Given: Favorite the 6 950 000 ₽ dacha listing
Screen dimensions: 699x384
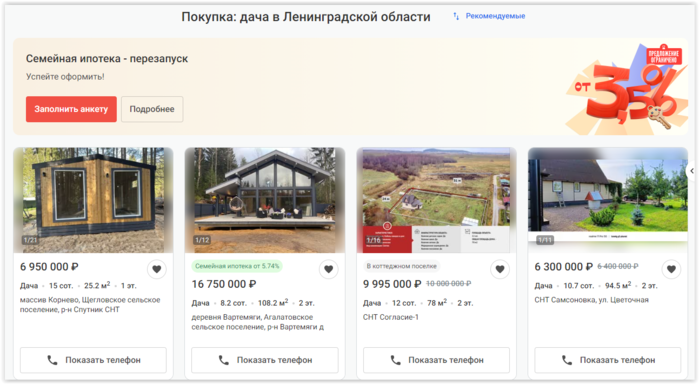Looking at the screenshot, I should click(156, 269).
